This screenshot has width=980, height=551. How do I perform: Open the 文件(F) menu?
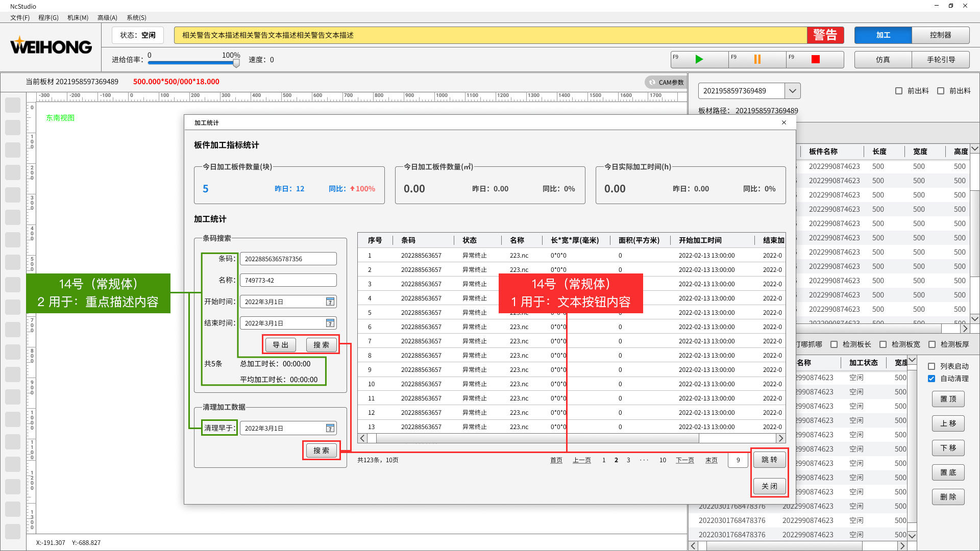click(20, 17)
